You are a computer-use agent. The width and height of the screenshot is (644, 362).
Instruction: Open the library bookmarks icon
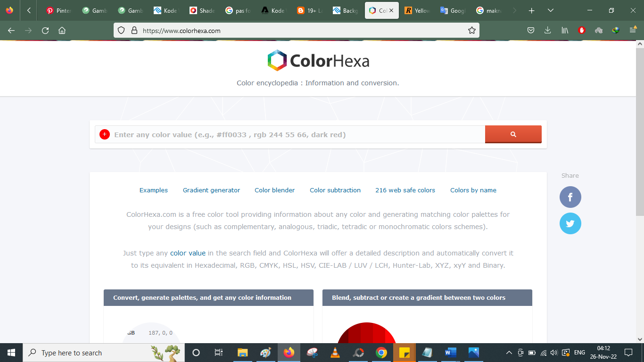(x=565, y=31)
